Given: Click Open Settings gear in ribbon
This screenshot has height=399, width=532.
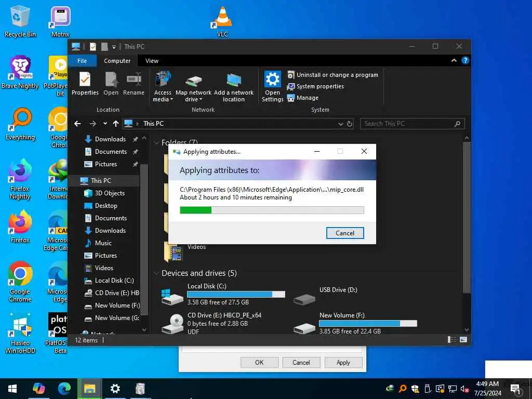Looking at the screenshot, I should coord(272,87).
